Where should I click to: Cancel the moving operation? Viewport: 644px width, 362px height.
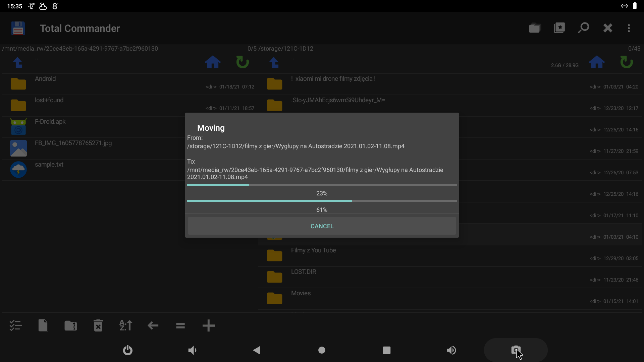[322, 226]
